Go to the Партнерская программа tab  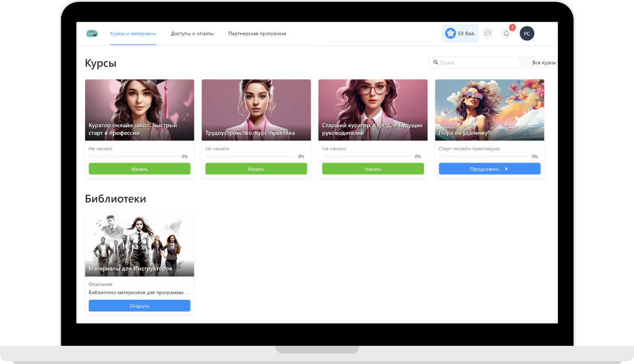(x=257, y=33)
